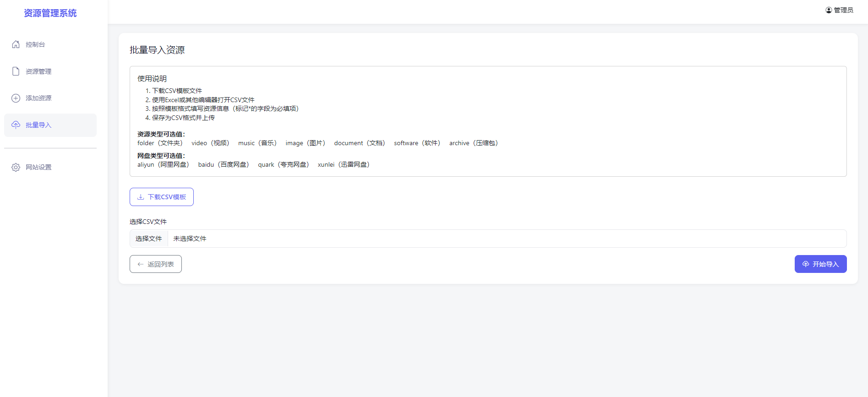Screen dimensions: 868x397
Task: Click the left arrow icon in 返回列表
Action: pyautogui.click(x=141, y=264)
